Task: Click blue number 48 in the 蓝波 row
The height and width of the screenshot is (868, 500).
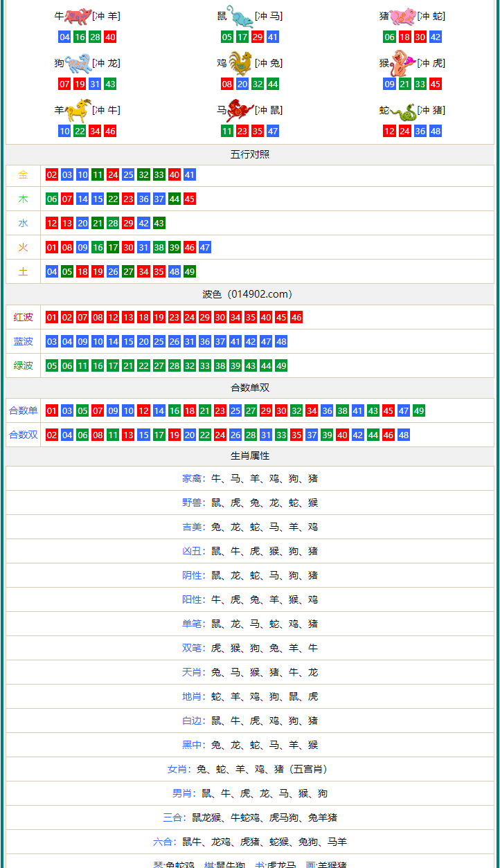Action: pos(280,341)
